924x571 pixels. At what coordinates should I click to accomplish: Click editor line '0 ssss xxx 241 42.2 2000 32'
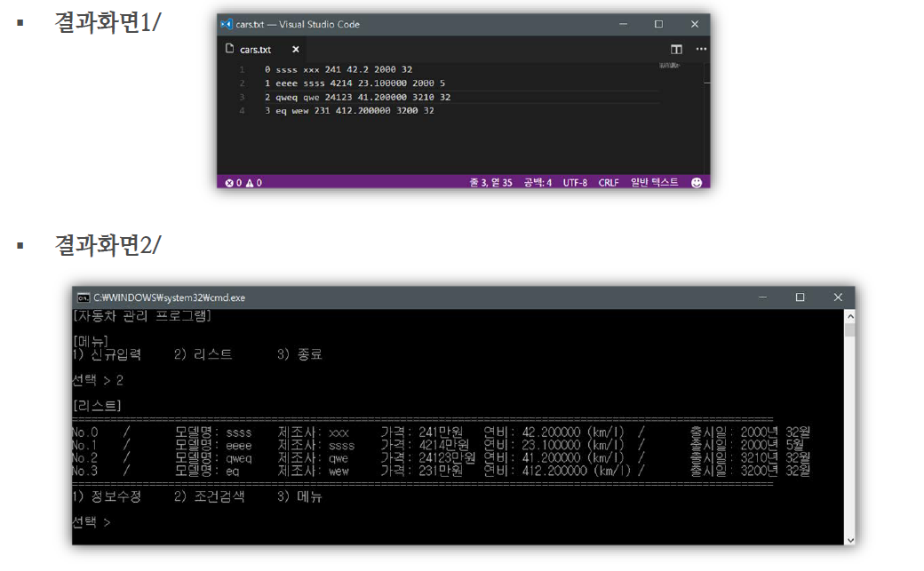point(339,69)
